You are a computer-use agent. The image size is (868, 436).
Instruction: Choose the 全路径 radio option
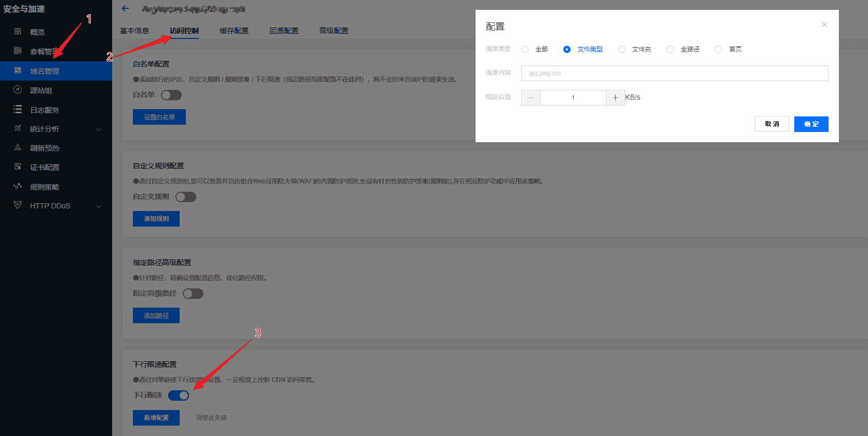(670, 49)
